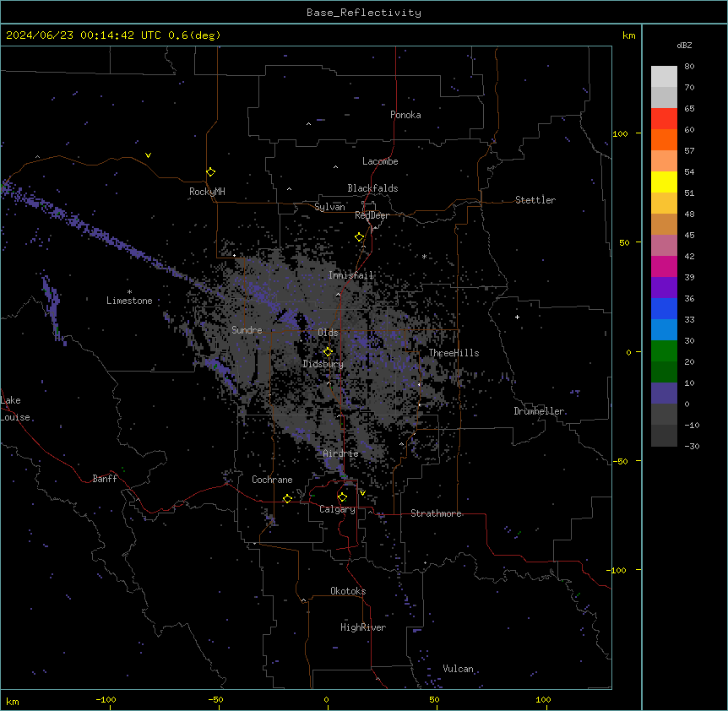Viewport: 728px width, 711px height.
Task: Click the Calgary city label
Action: pyautogui.click(x=337, y=509)
